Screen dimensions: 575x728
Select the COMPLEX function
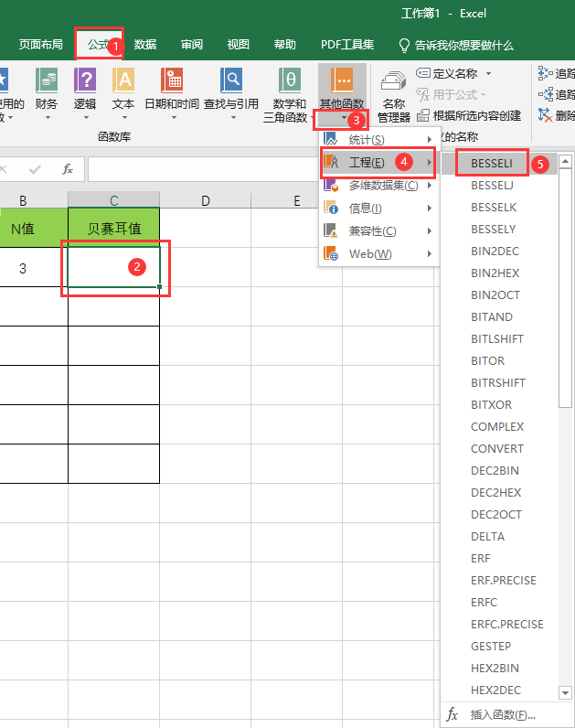(499, 427)
